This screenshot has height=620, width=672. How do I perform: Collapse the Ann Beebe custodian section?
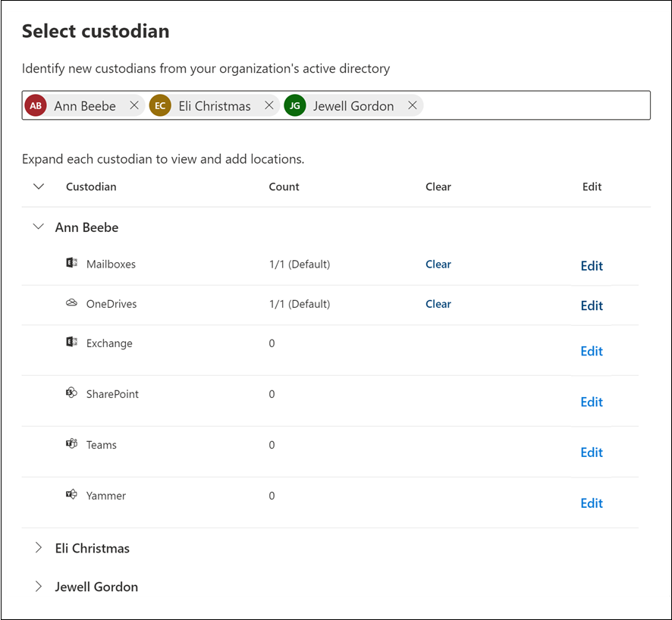(38, 227)
